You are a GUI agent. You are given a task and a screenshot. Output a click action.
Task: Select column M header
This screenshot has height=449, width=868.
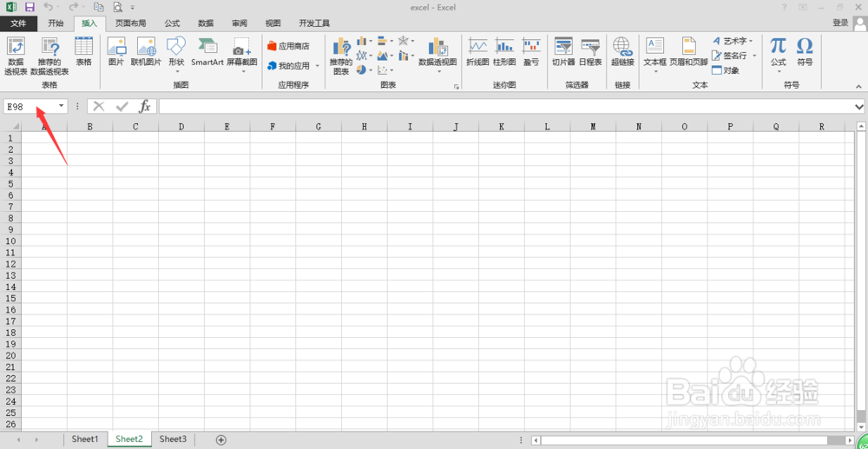(593, 127)
